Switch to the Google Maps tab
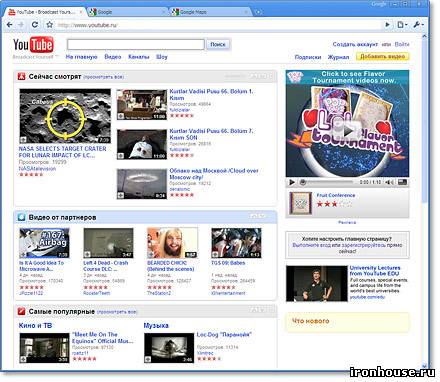The height and width of the screenshot is (382, 440). [x=209, y=12]
